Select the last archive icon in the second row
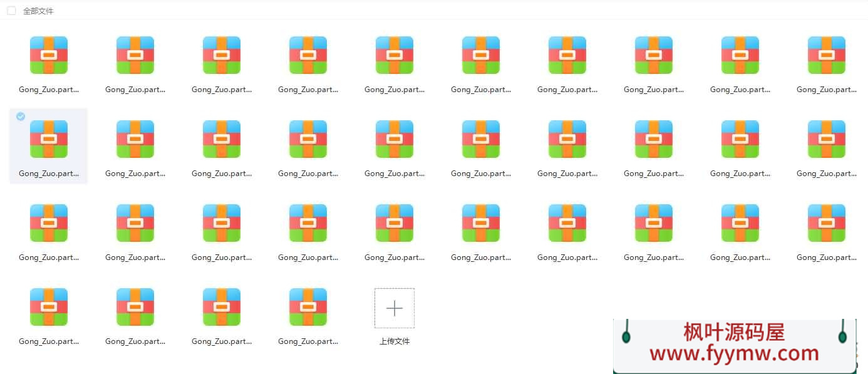The image size is (868, 374). pyautogui.click(x=826, y=139)
